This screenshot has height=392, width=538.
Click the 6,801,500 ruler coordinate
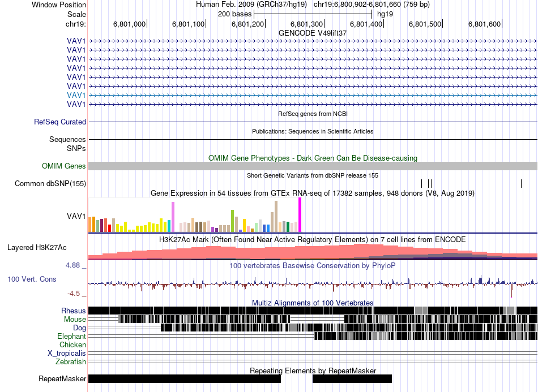click(x=425, y=24)
